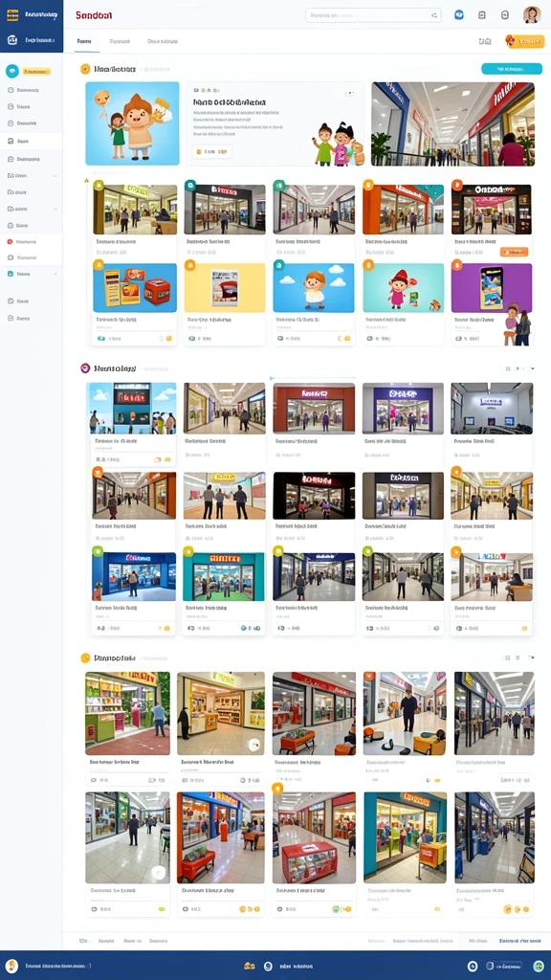The image size is (551, 980).
Task: Switch to the third tab below the page title
Action: click(x=163, y=41)
